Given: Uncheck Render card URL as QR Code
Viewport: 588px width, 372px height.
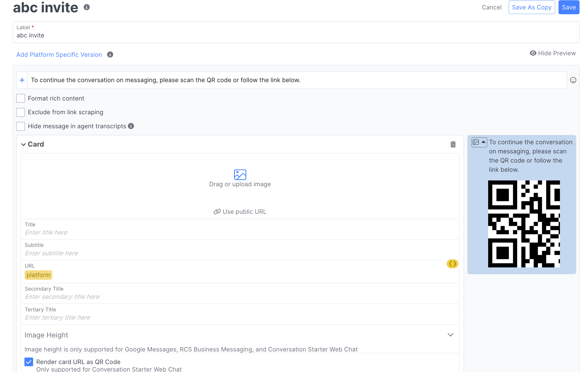Looking at the screenshot, I should [29, 362].
